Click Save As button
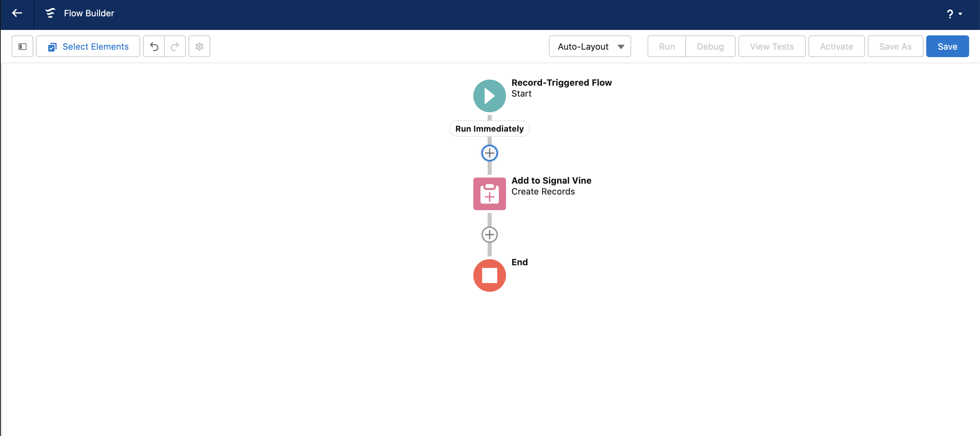 895,46
